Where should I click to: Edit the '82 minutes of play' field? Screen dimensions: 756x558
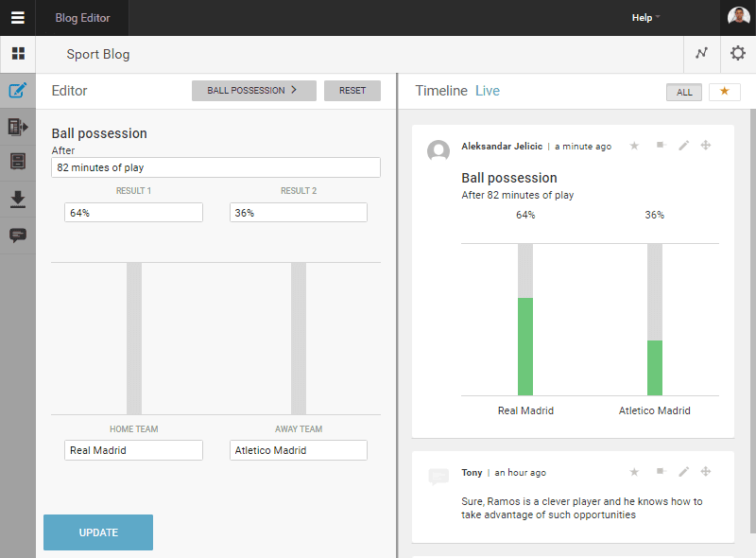pos(215,167)
